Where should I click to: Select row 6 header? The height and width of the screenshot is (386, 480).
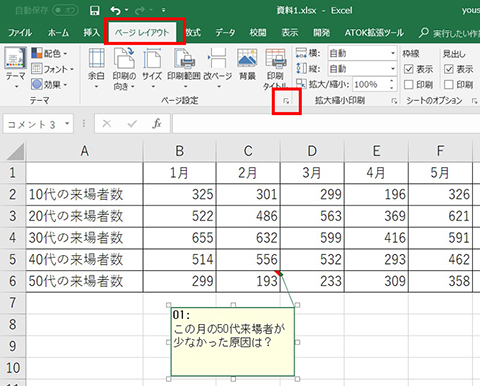point(13,281)
